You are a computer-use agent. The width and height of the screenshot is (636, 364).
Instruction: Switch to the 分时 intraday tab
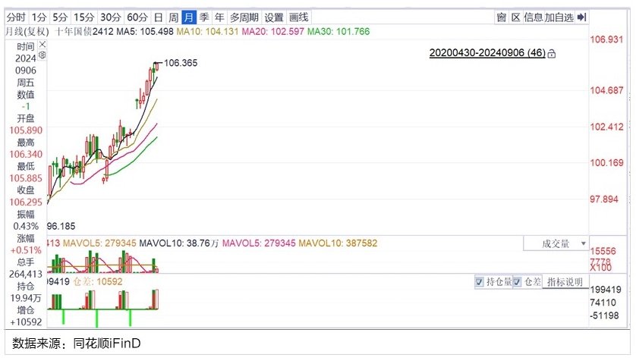[15, 17]
